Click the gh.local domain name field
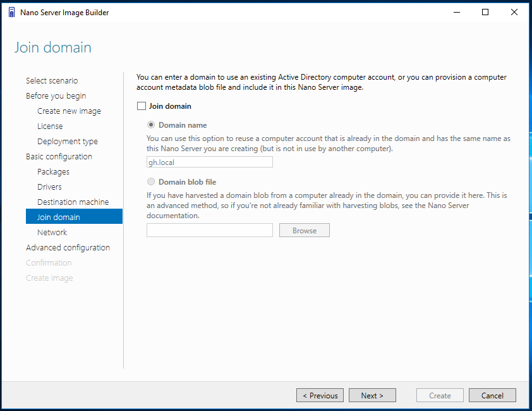This screenshot has height=411, width=532. (210, 162)
